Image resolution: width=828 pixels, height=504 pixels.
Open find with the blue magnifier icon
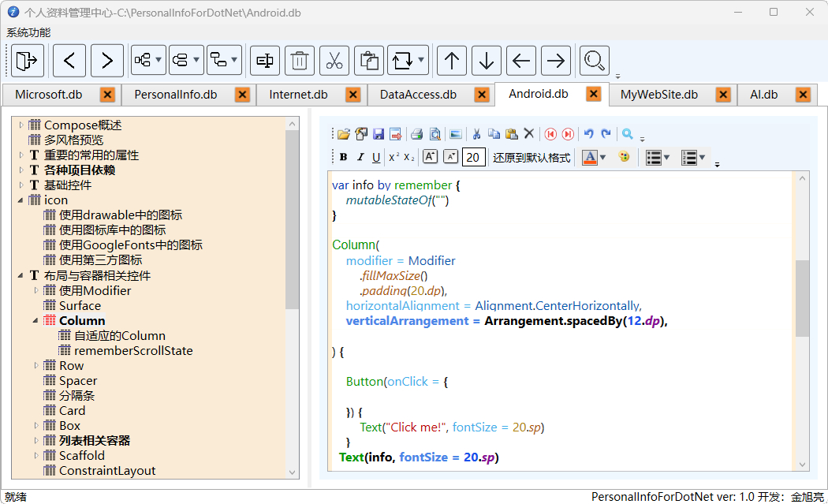point(628,134)
